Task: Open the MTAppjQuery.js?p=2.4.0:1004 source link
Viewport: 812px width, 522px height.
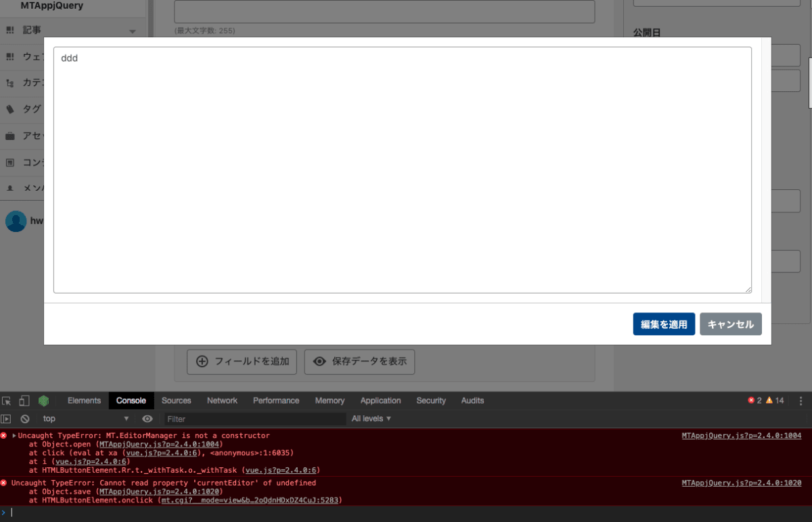Action: (742, 435)
